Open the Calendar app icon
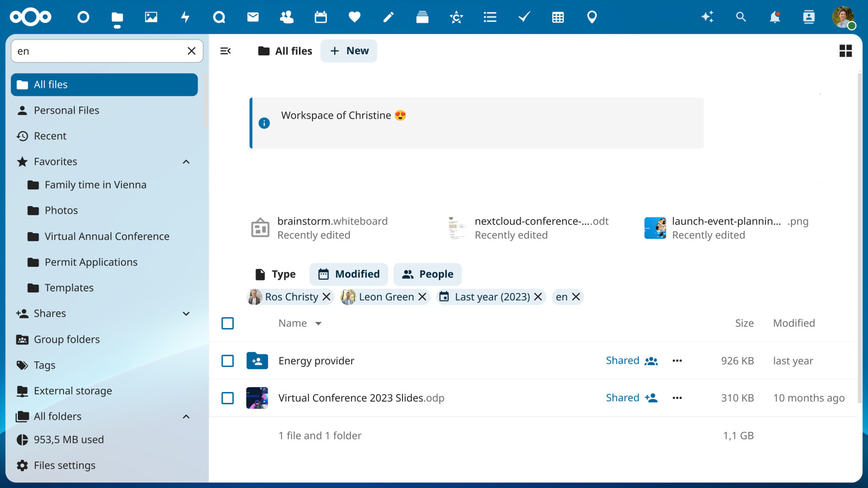 (321, 17)
